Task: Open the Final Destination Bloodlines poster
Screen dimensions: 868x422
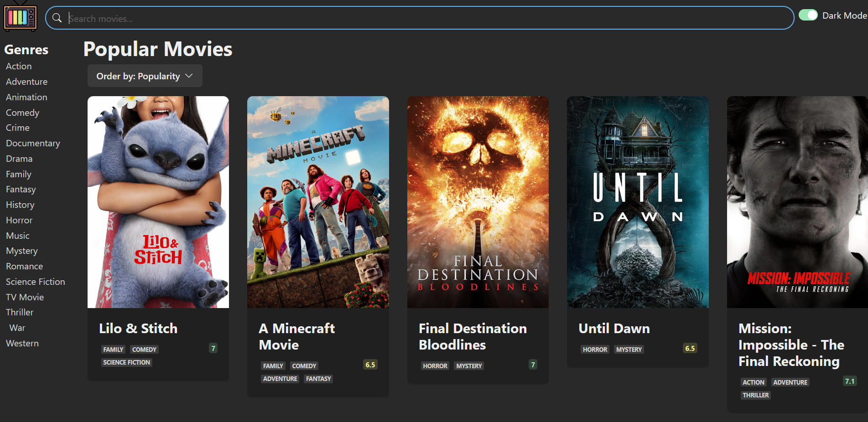Action: [x=478, y=202]
